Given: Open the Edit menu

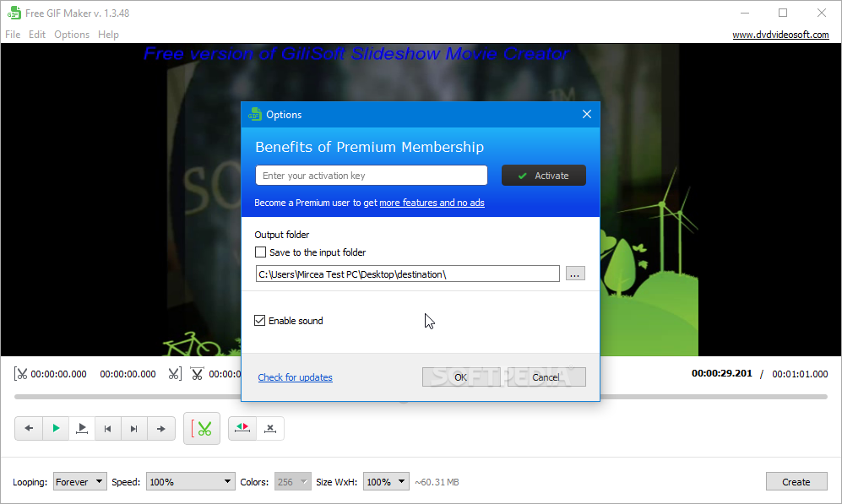Looking at the screenshot, I should click(x=37, y=35).
